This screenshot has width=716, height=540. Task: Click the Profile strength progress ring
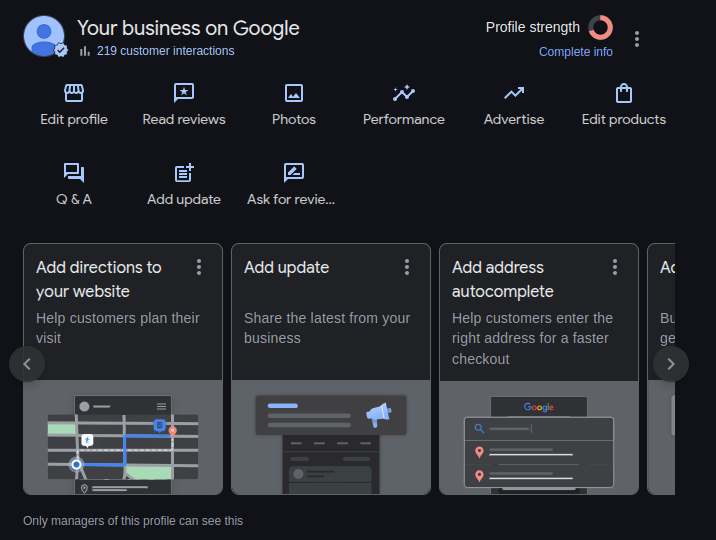click(600, 28)
